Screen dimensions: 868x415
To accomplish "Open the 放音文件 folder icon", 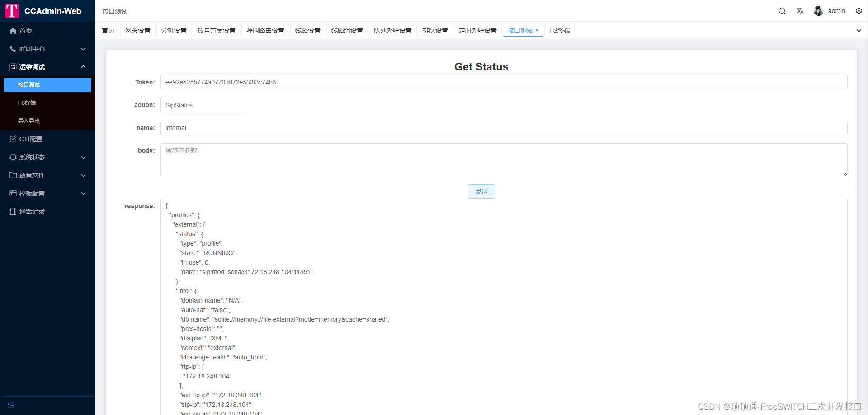I will [x=13, y=175].
